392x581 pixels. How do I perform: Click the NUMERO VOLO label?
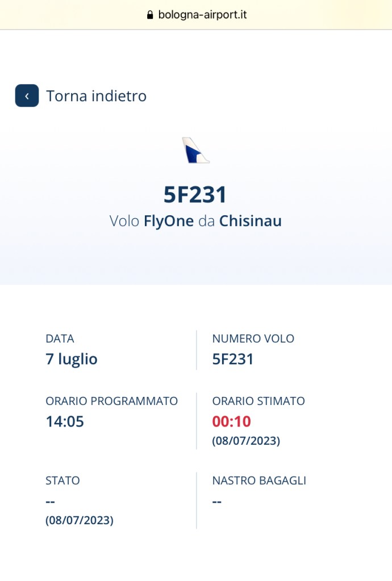pyautogui.click(x=253, y=338)
